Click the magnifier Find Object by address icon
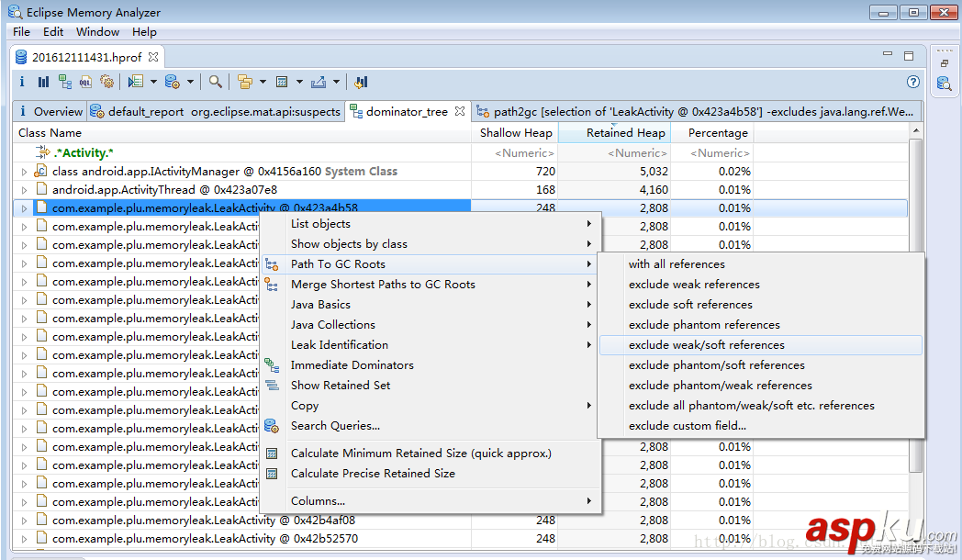This screenshot has width=962, height=560. pyautogui.click(x=215, y=82)
